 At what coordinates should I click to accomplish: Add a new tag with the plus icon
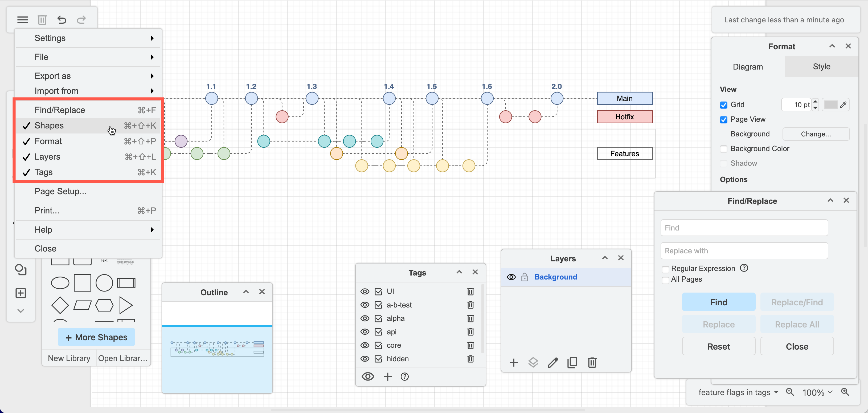click(387, 376)
